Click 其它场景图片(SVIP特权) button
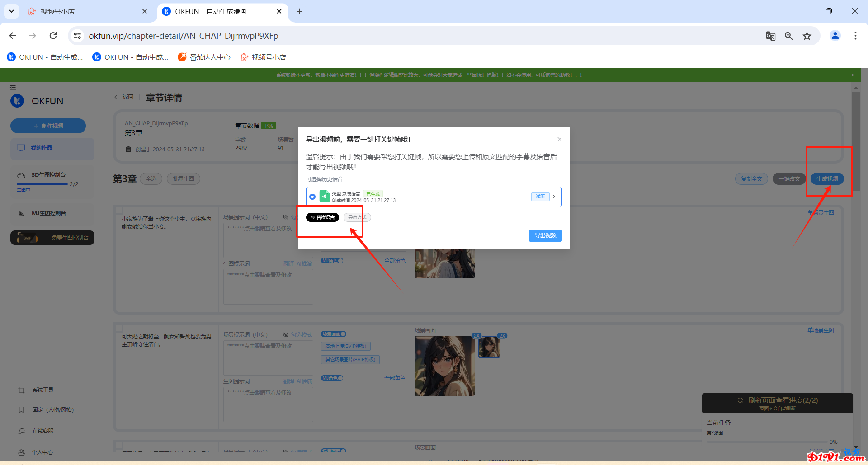The image size is (868, 465). pyautogui.click(x=350, y=360)
